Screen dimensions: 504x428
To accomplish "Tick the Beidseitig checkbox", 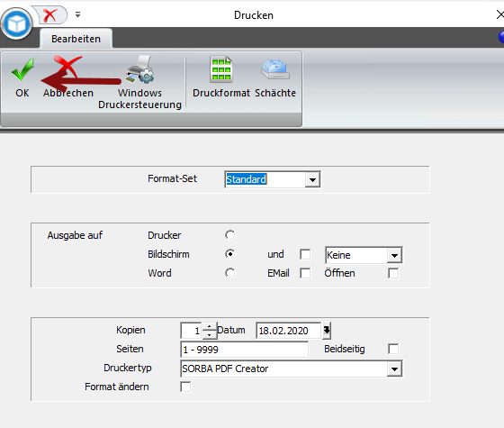I will pos(393,349).
